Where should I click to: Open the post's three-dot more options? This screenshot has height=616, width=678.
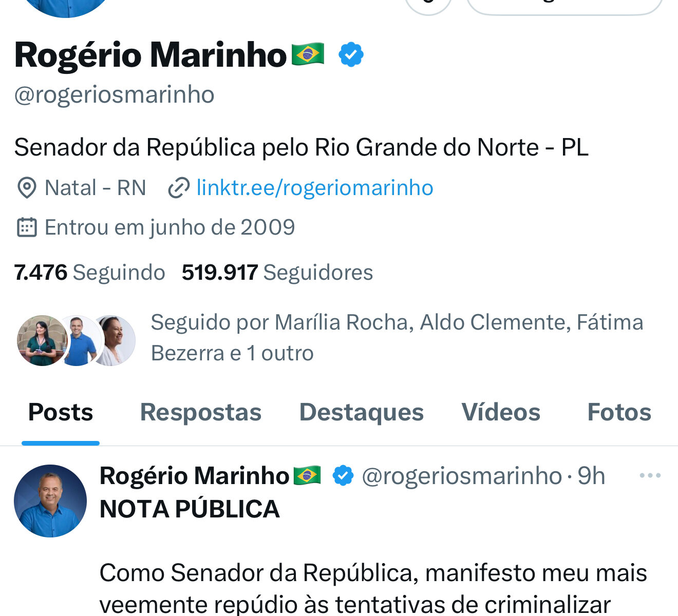point(650,476)
